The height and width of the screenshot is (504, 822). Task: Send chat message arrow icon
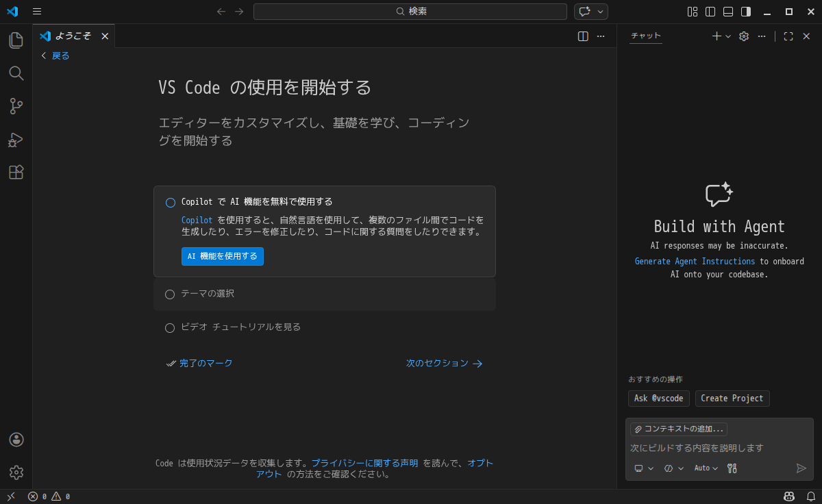(x=801, y=468)
